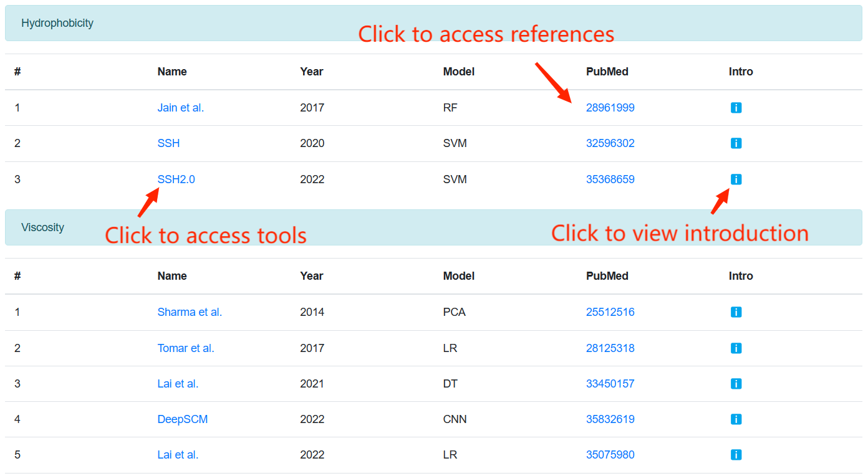The width and height of the screenshot is (868, 476).
Task: Click info icon in the 2022 LR row
Action: point(736,455)
